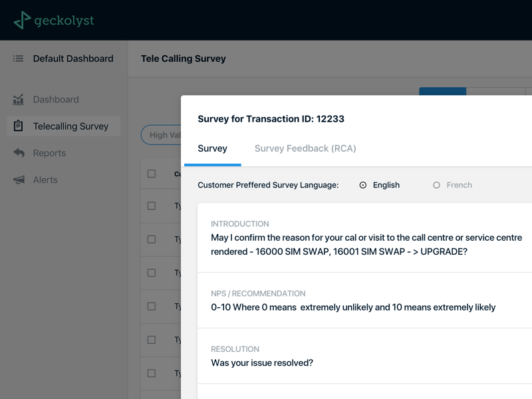Viewport: 532px width, 399px height.
Task: Click the blue button above the dialog
Action: (x=442, y=91)
